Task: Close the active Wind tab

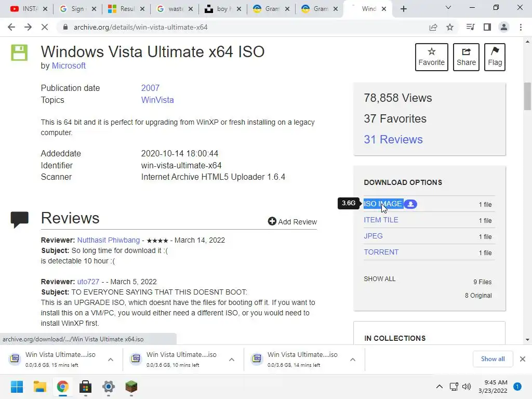Action: coord(384,9)
